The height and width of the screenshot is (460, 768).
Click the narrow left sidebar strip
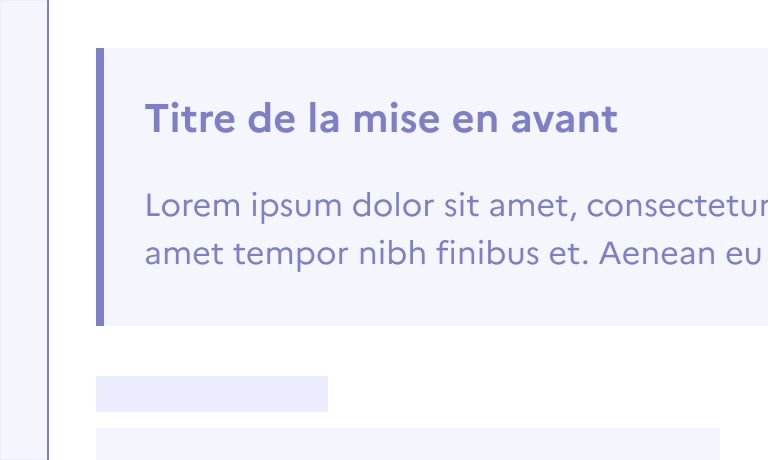(23, 230)
